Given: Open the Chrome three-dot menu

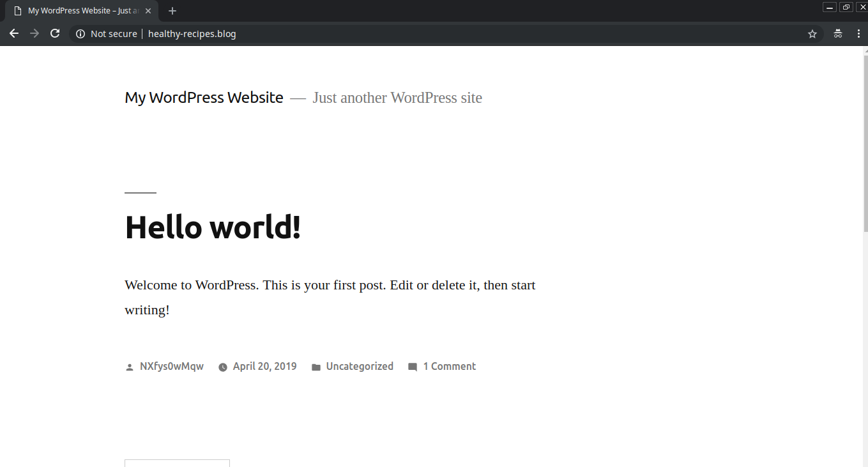Looking at the screenshot, I should [x=858, y=34].
